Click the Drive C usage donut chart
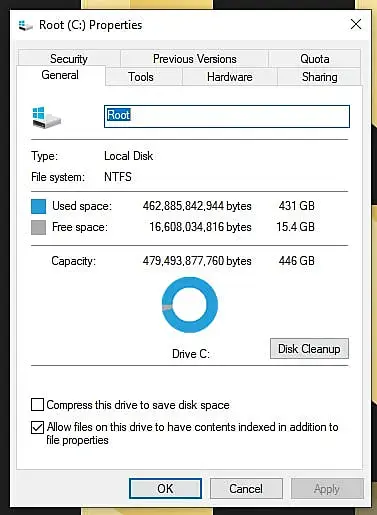This screenshot has width=377, height=515. [x=190, y=305]
